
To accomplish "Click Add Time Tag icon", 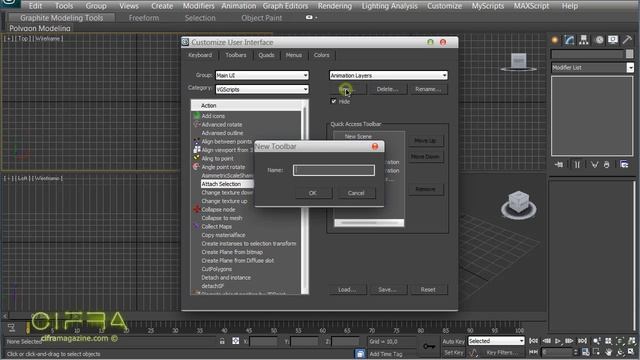I will tap(360, 353).
